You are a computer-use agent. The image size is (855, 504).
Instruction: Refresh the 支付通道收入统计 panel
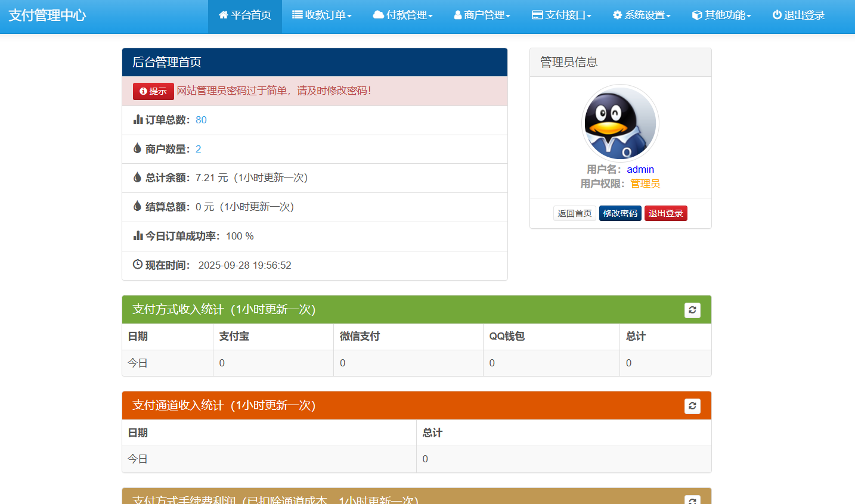click(692, 406)
